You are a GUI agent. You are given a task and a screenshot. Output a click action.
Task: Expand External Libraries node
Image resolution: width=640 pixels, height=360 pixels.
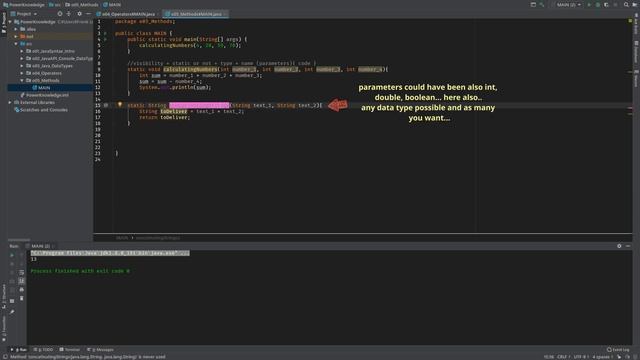coord(10,102)
